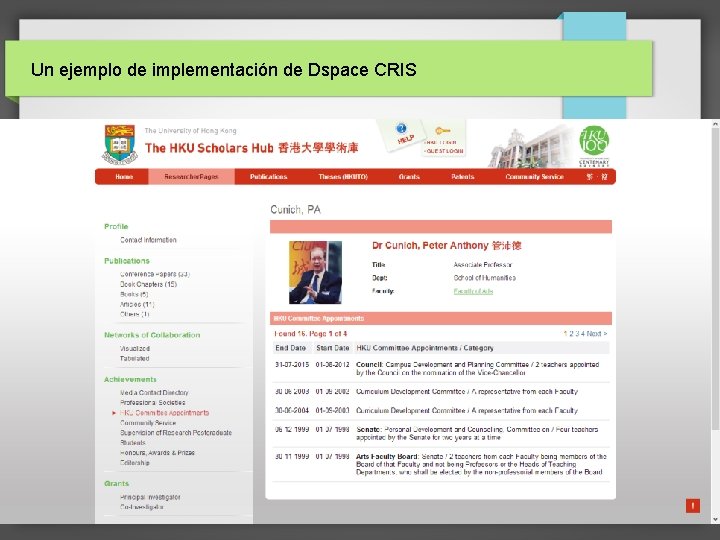
Task: Go to page 3 of appointments
Action: (x=577, y=334)
